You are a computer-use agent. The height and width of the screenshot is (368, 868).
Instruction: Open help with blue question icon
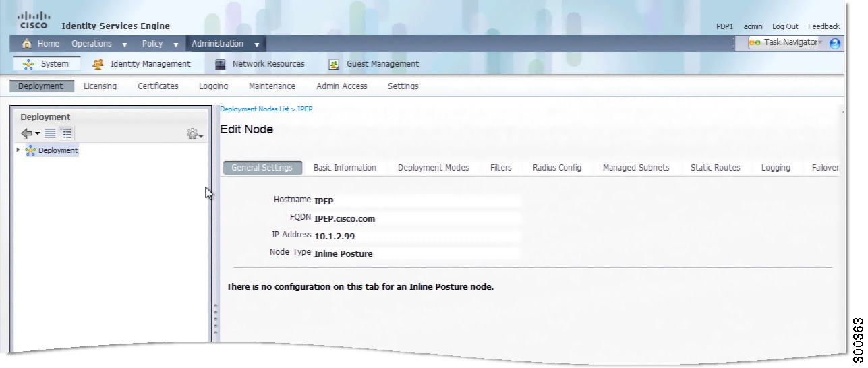pos(835,43)
